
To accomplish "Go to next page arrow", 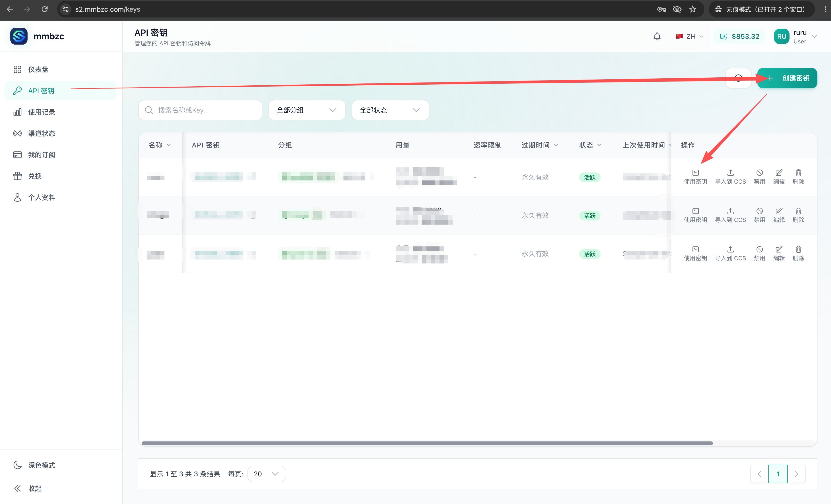I will (796, 474).
